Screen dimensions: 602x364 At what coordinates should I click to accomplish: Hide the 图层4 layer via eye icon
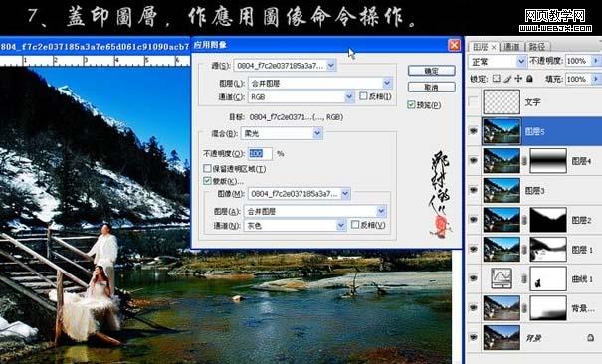pos(473,161)
